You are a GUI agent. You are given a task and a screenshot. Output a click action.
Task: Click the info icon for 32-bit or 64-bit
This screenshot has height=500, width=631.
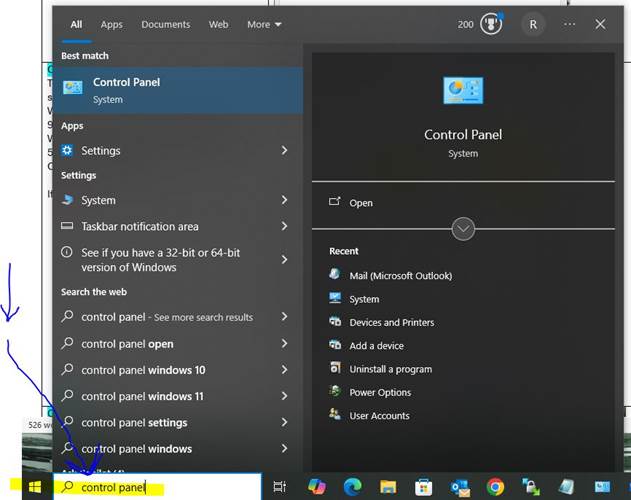tap(67, 252)
